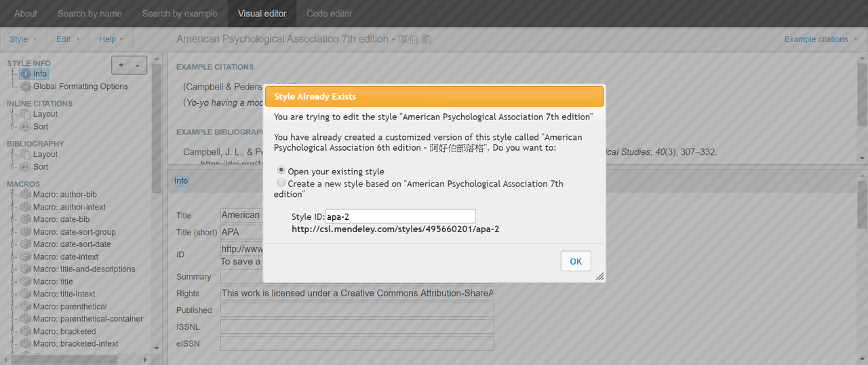Click the Inline Citations section heading
The image size is (868, 365).
click(39, 104)
